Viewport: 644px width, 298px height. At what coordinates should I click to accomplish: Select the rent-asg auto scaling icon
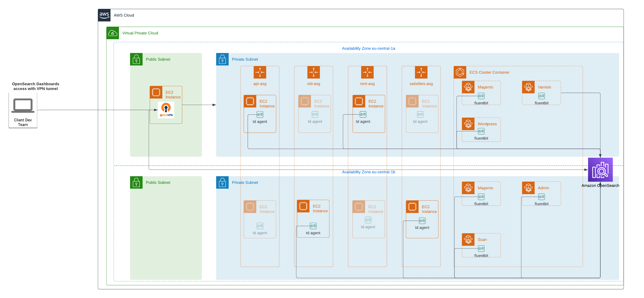click(x=367, y=72)
